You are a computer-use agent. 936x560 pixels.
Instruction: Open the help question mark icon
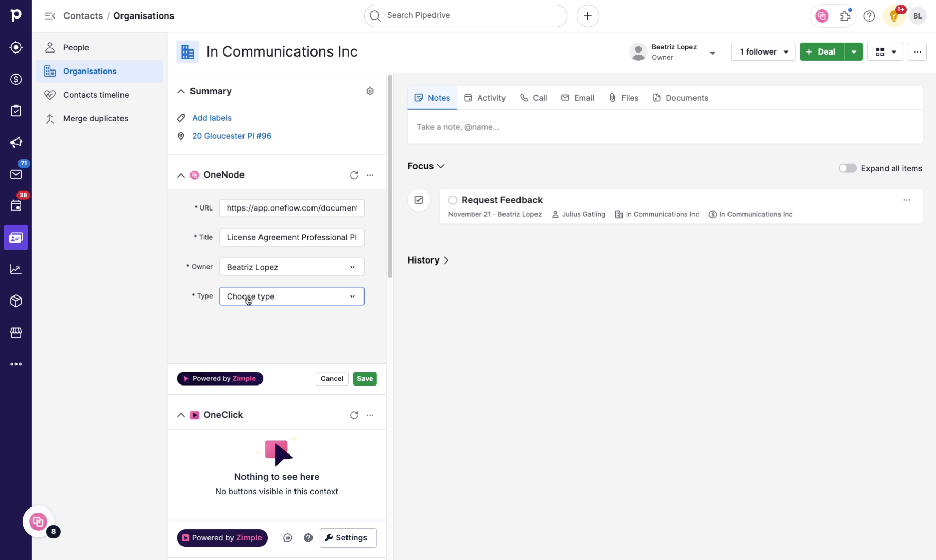click(869, 16)
